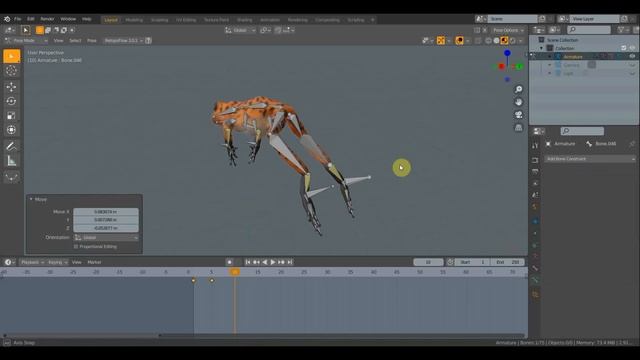Open the Pose Options dropdown
Image resolution: width=640 pixels, height=360 pixels.
tap(508, 30)
